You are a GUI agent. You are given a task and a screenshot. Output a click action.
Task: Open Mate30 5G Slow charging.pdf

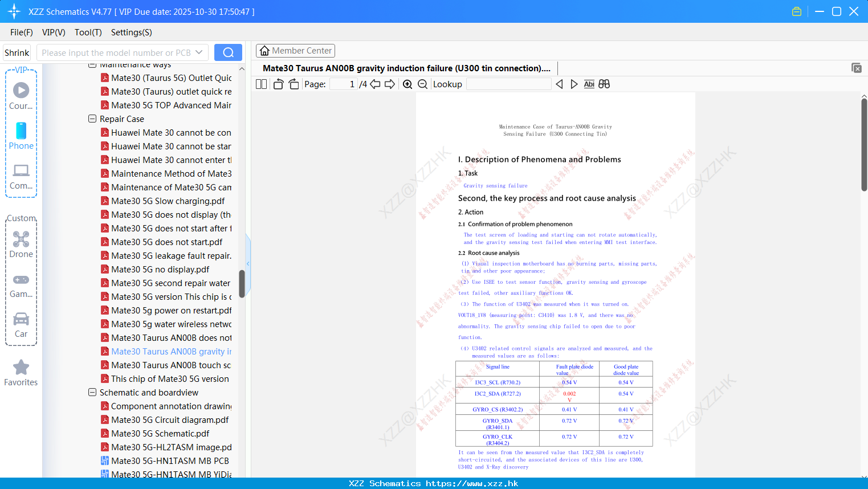pyautogui.click(x=168, y=201)
